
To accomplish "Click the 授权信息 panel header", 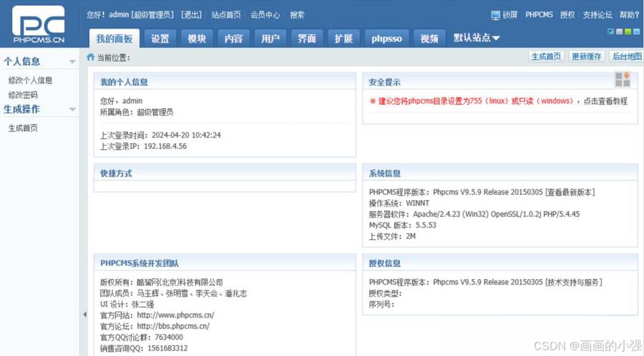I will pos(500,263).
